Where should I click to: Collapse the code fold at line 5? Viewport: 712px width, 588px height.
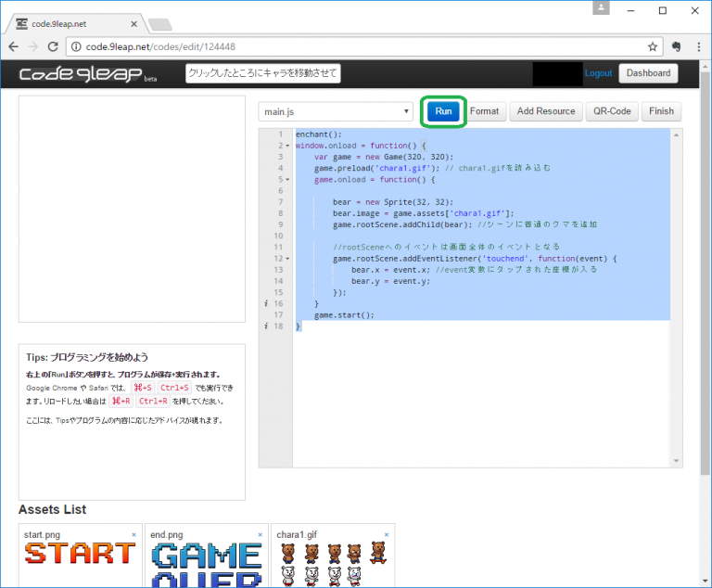click(287, 179)
